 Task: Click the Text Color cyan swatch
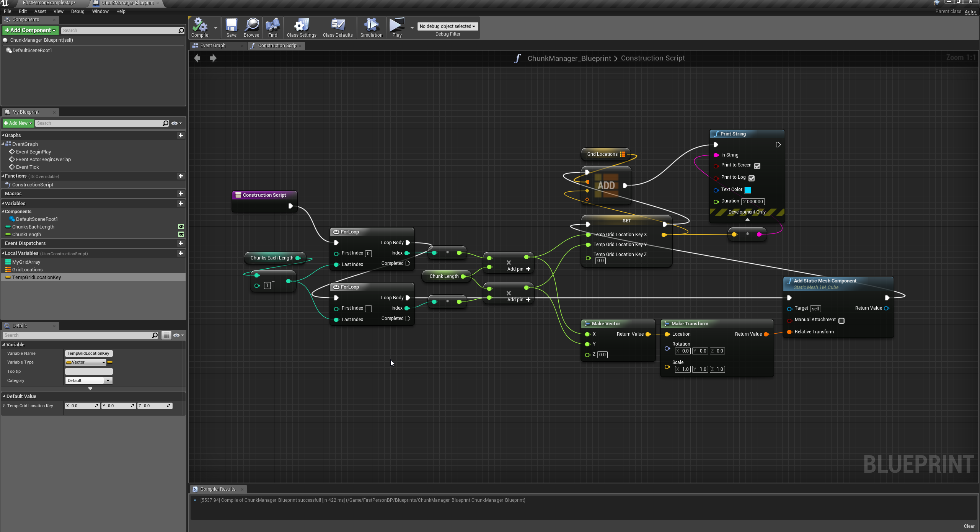[x=747, y=190]
